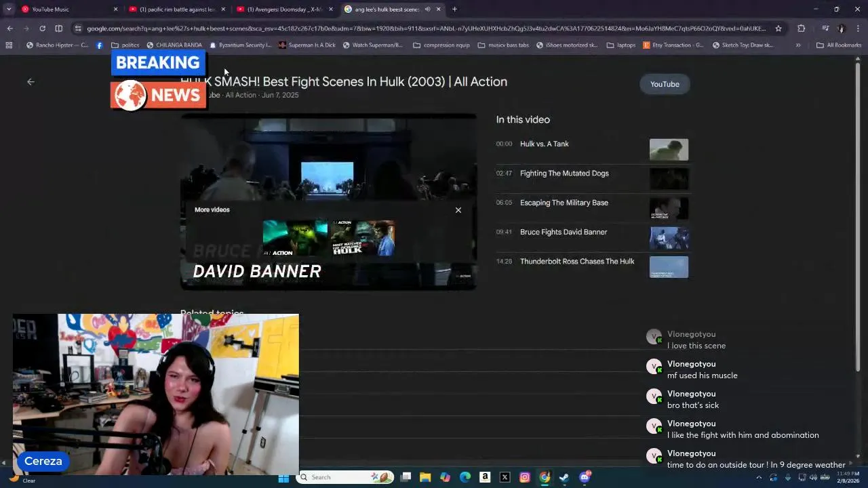Open the Superman Is A Dick bookmark

pyautogui.click(x=307, y=45)
